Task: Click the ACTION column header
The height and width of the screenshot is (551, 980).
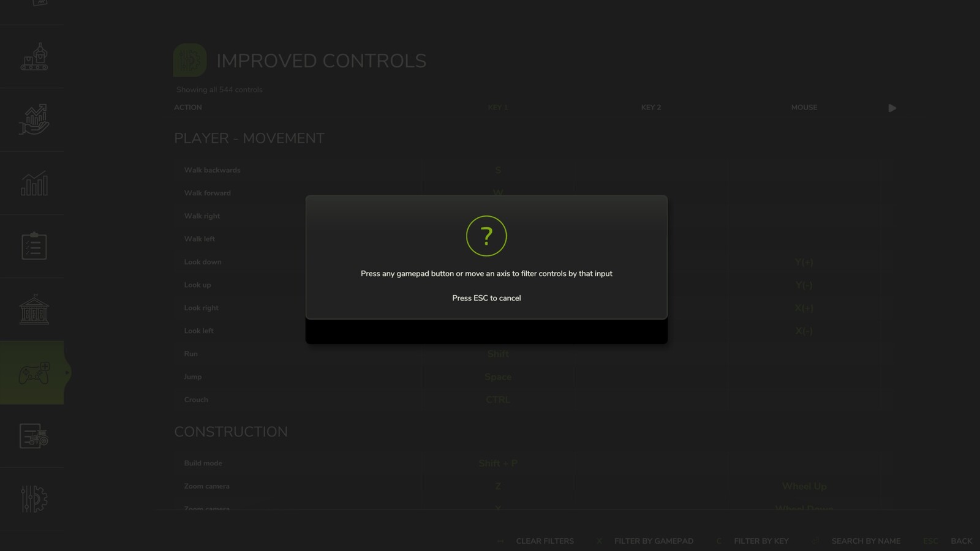Action: [187, 107]
